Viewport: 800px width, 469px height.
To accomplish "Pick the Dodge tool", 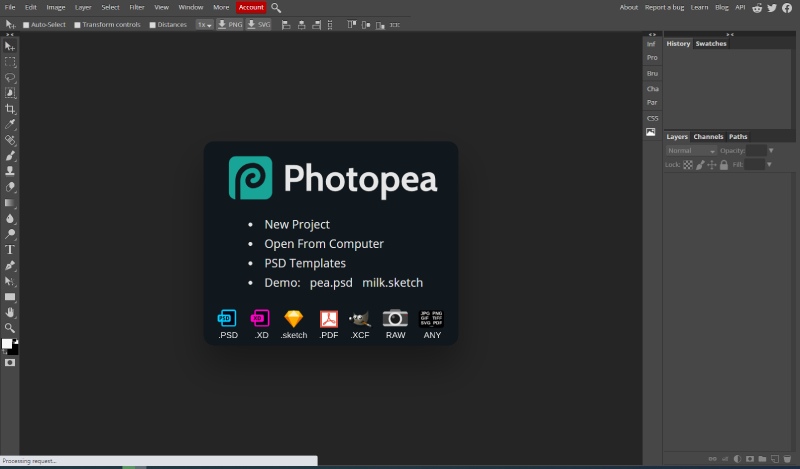I will pyautogui.click(x=10, y=234).
